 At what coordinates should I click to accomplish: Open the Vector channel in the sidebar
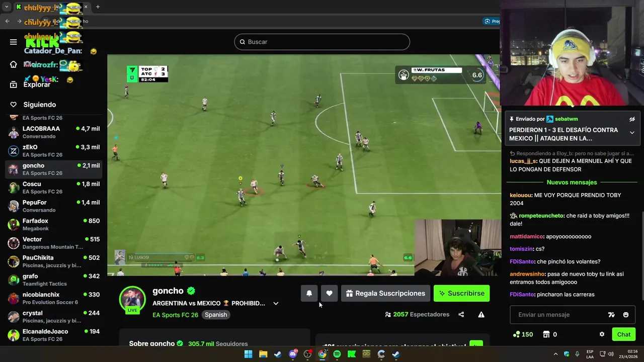click(53, 243)
